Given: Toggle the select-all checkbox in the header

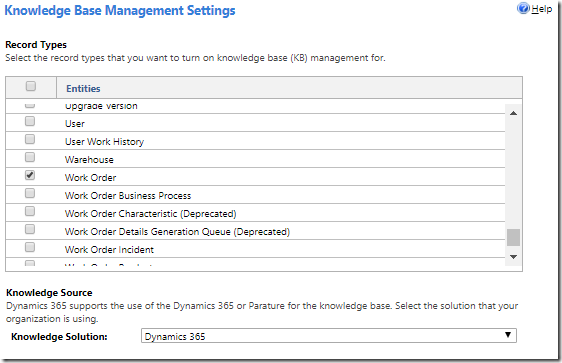Looking at the screenshot, I should pyautogui.click(x=31, y=86).
